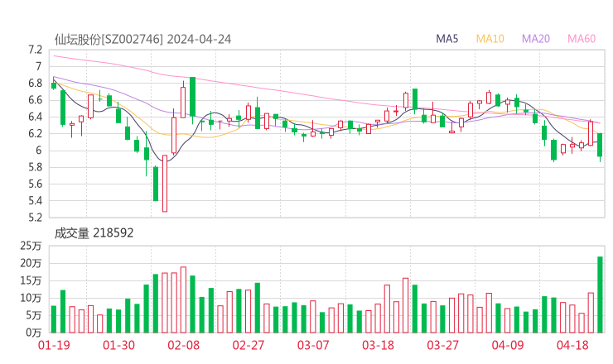Click the 15万 volume axis label
Screen dimensions: 613x364
(x=31, y=280)
